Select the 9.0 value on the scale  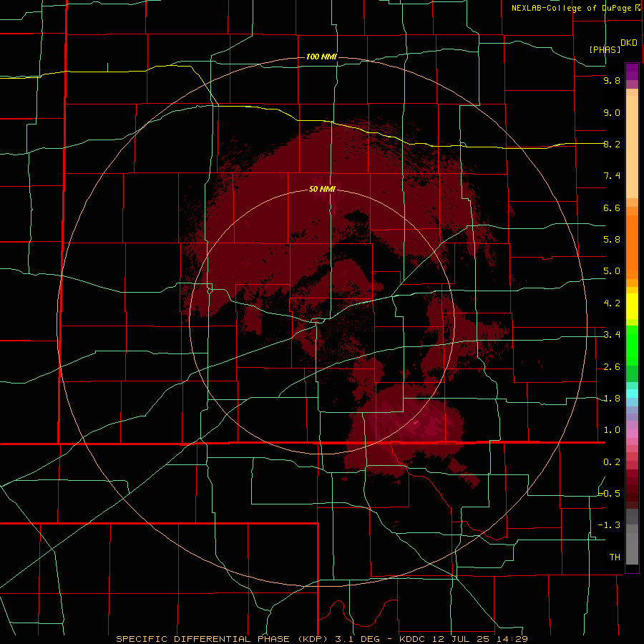pos(612,112)
